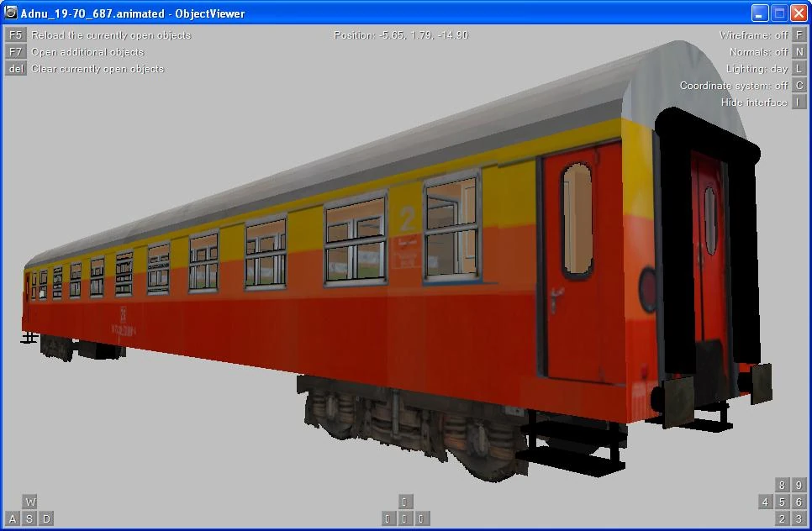Click the upper key of the center arrow cluster

coord(405,502)
